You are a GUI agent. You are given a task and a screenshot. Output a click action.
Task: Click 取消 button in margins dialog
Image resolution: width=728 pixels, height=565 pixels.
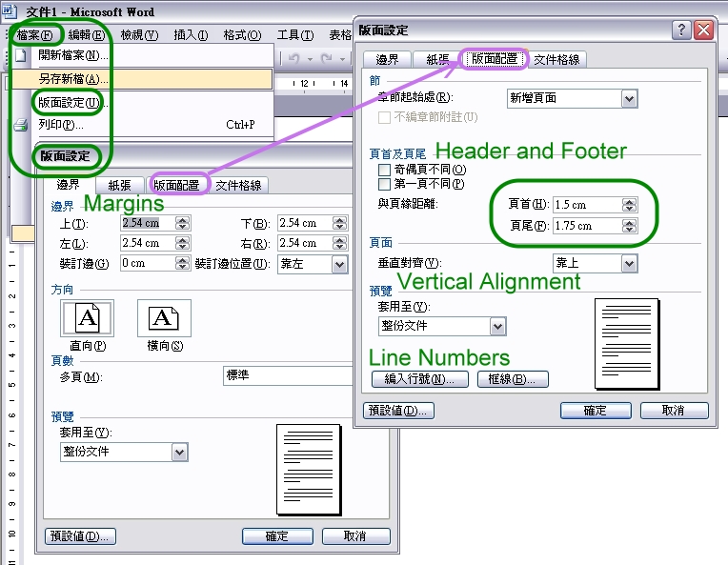click(x=355, y=536)
